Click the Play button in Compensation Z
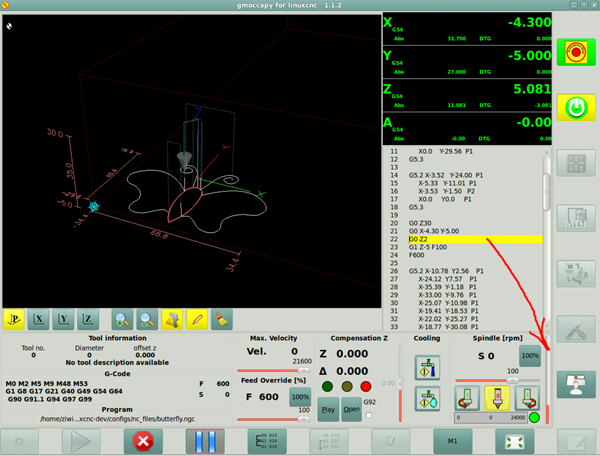This screenshot has width=600, height=456. [x=328, y=409]
